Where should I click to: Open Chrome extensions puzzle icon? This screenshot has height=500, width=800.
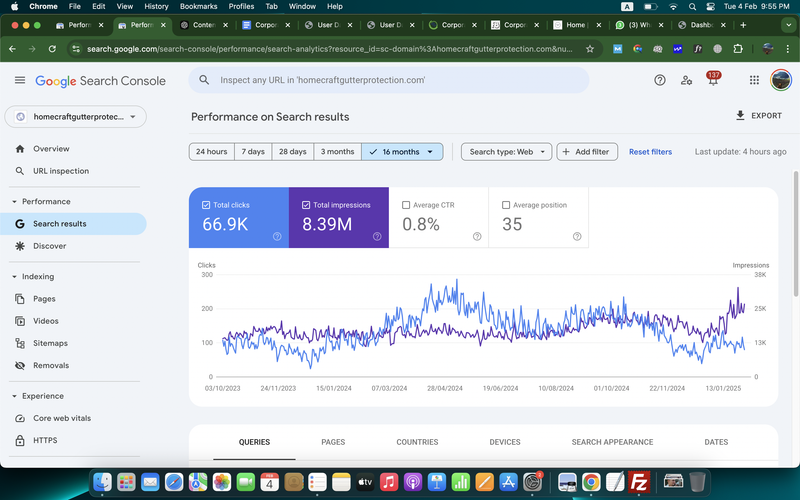click(738, 49)
